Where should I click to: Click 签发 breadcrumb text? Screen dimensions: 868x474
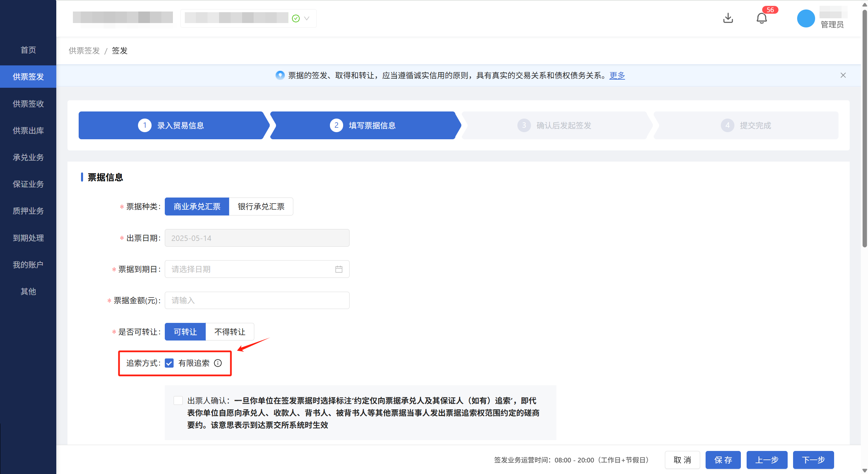120,50
